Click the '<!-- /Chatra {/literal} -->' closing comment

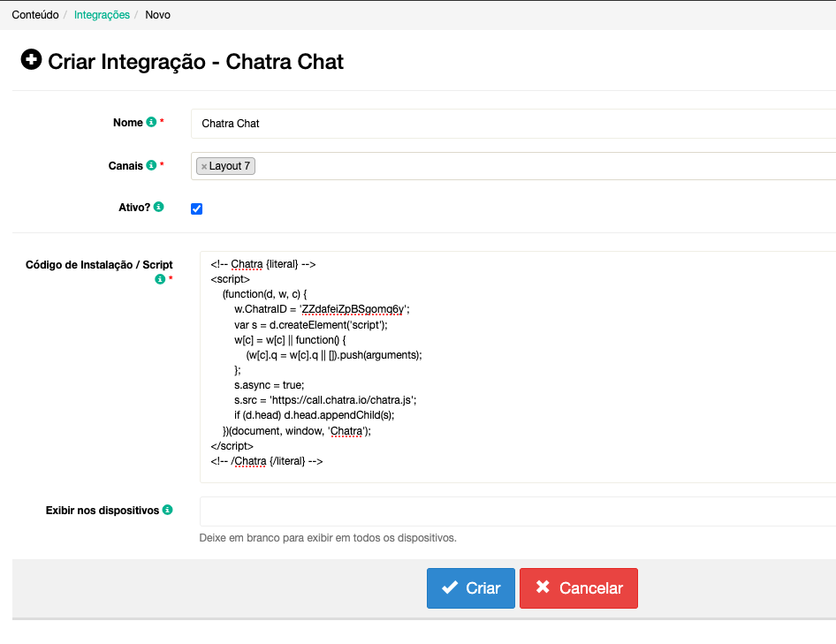[x=267, y=461]
